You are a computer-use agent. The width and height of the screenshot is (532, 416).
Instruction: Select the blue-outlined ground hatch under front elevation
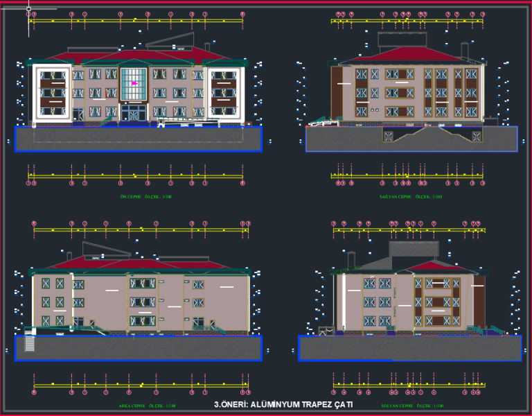point(139,139)
